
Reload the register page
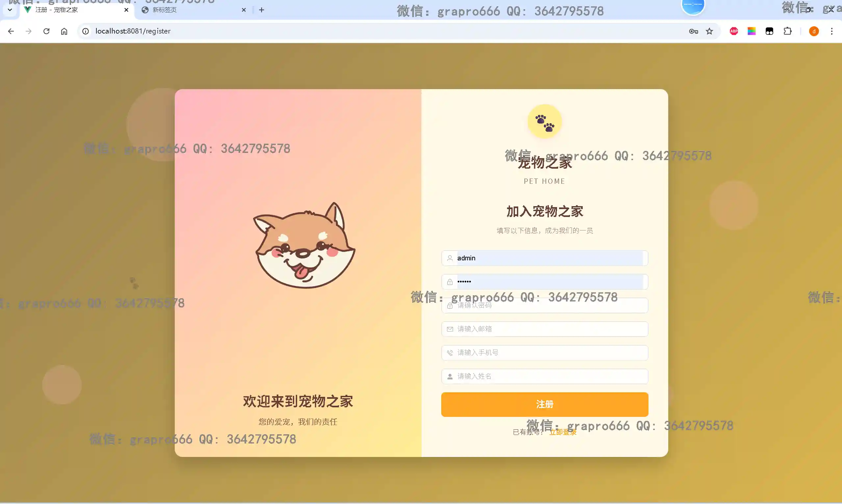[x=46, y=31]
